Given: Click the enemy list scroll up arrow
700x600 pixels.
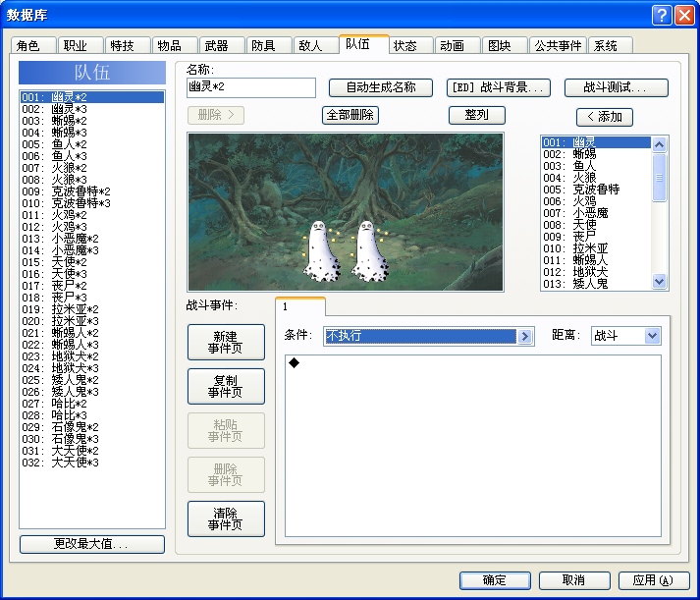Looking at the screenshot, I should point(660,144).
